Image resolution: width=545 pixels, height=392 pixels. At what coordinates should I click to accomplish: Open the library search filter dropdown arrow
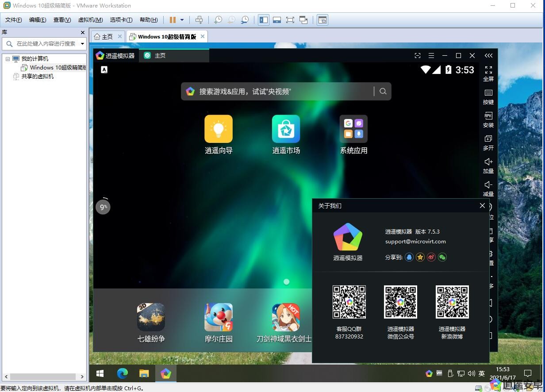coord(82,44)
